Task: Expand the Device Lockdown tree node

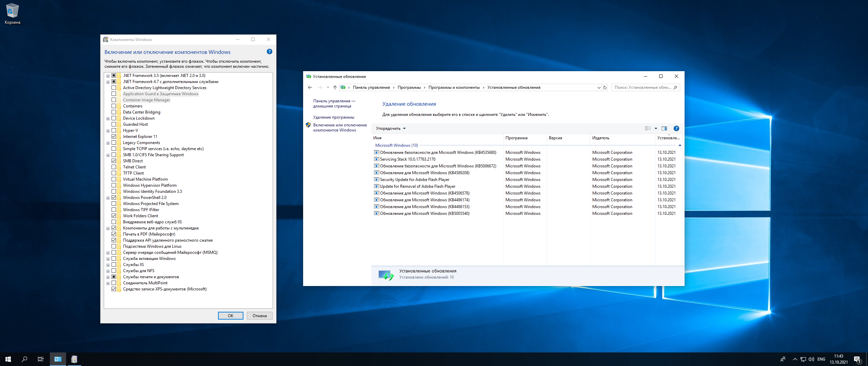Action: pyautogui.click(x=108, y=119)
